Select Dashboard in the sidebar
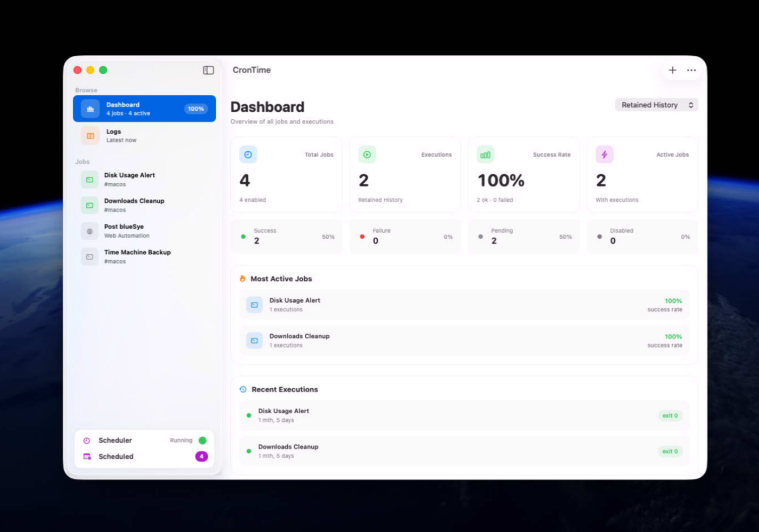Viewport: 759px width, 532px height. pyautogui.click(x=144, y=108)
